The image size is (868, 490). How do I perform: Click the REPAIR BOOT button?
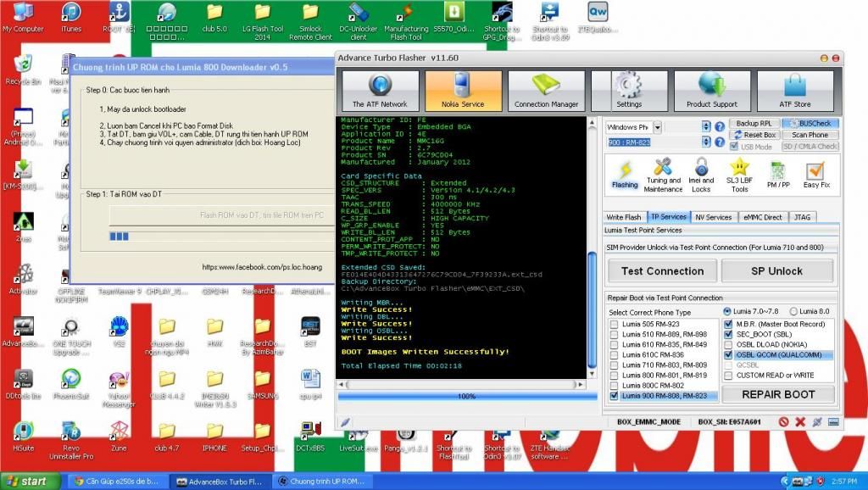point(778,395)
